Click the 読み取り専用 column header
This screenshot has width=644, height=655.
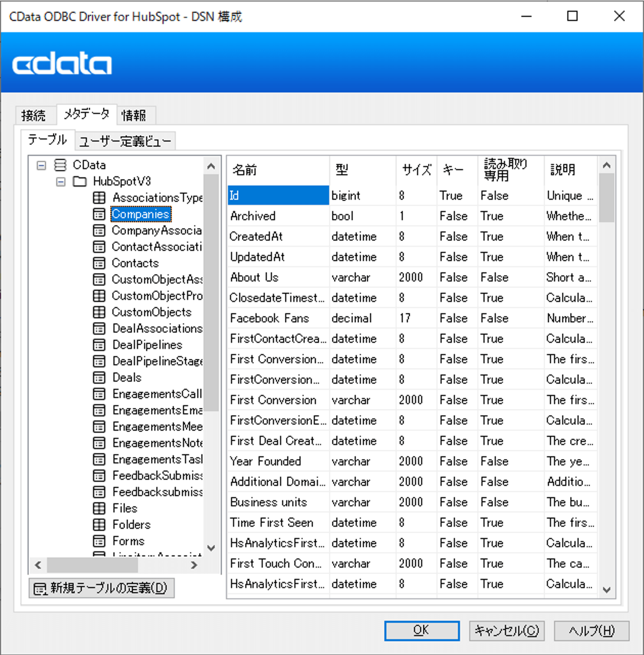click(511, 170)
